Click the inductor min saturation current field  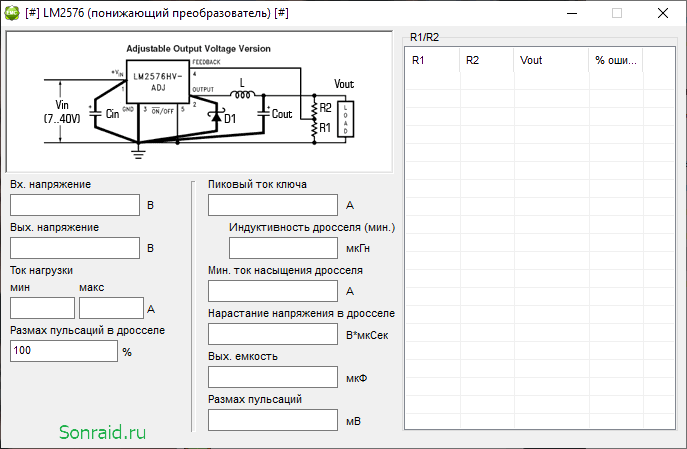pos(273,291)
